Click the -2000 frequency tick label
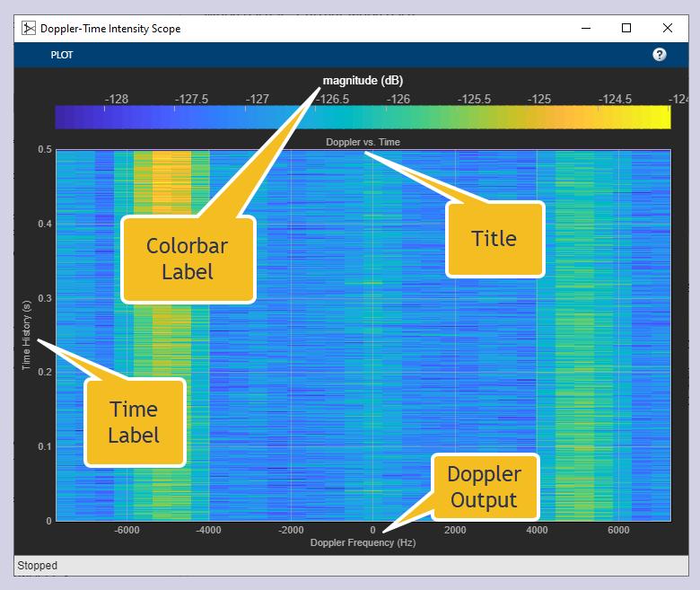This screenshot has width=700, height=590. pos(291,530)
